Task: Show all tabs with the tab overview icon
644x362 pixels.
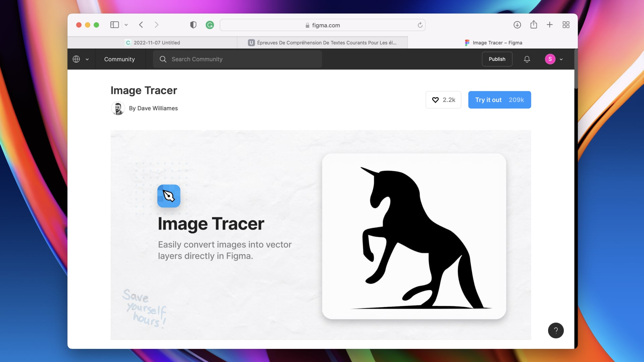Action: point(566,25)
